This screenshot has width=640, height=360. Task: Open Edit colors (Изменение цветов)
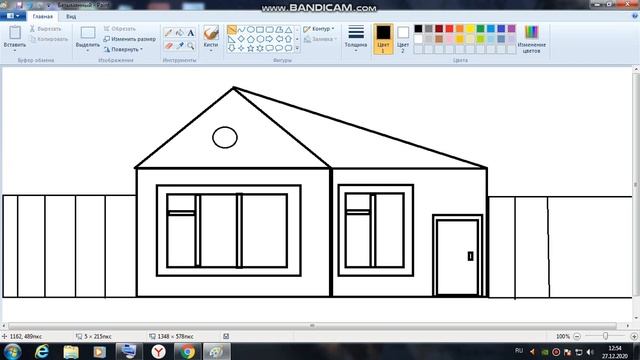(x=531, y=39)
